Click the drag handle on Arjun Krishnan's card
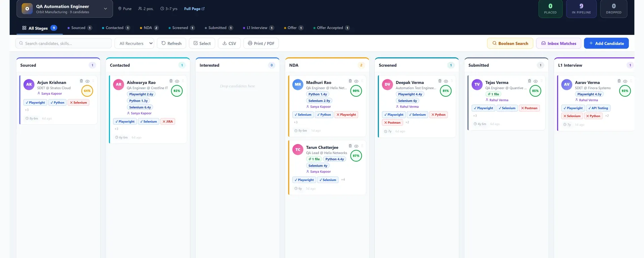 point(93,81)
